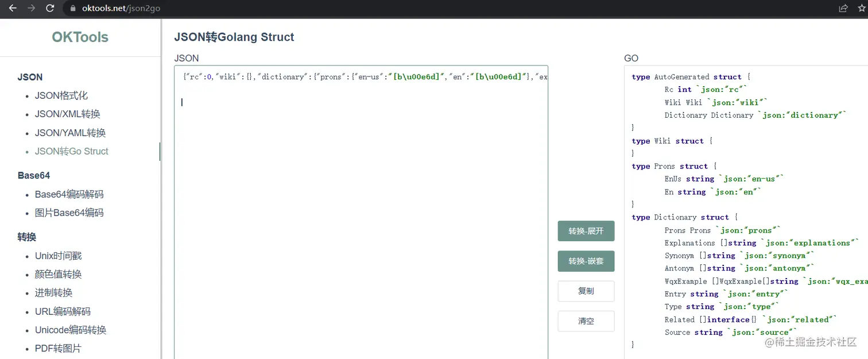Click the address bar URL
868x359 pixels.
(121, 9)
